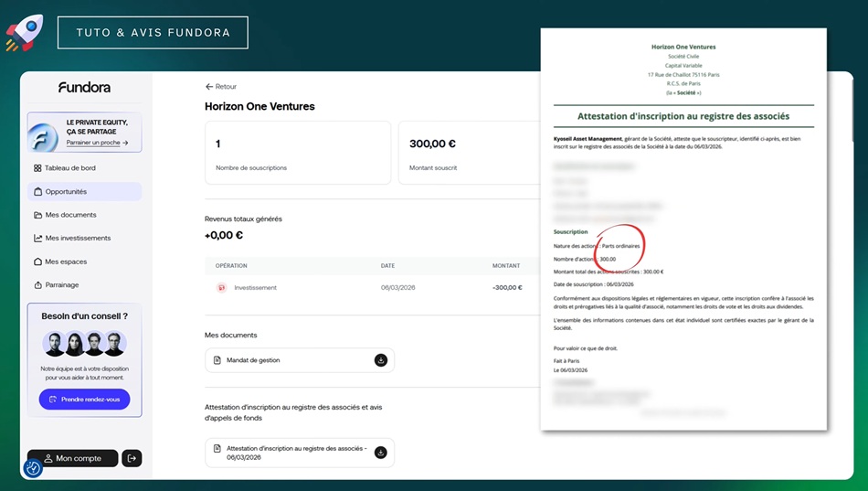Click the Investissement operation icon
868x491 pixels.
point(221,288)
